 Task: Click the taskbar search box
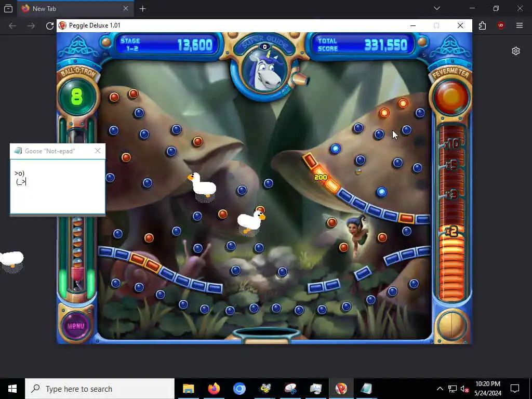(x=100, y=389)
